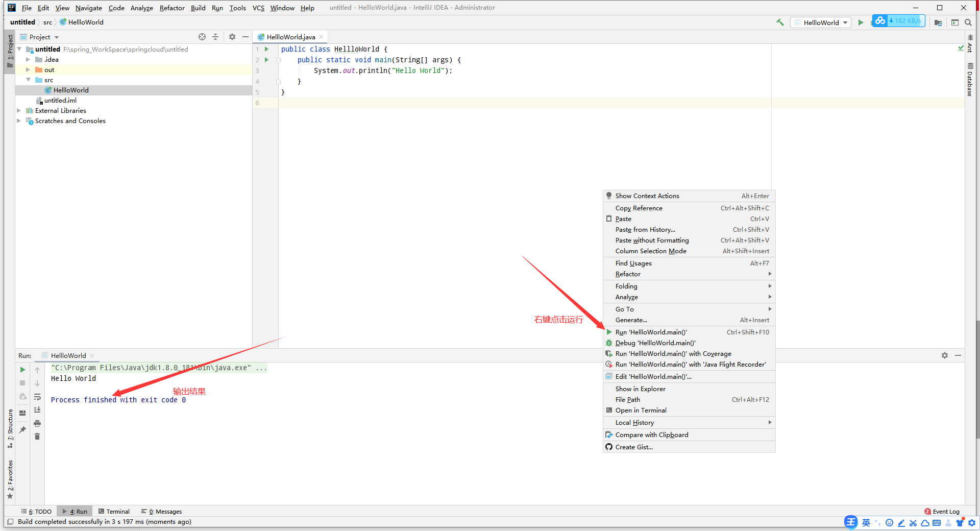This screenshot has width=980, height=531.
Task: Click run gutter arrow on line 1
Action: point(266,49)
